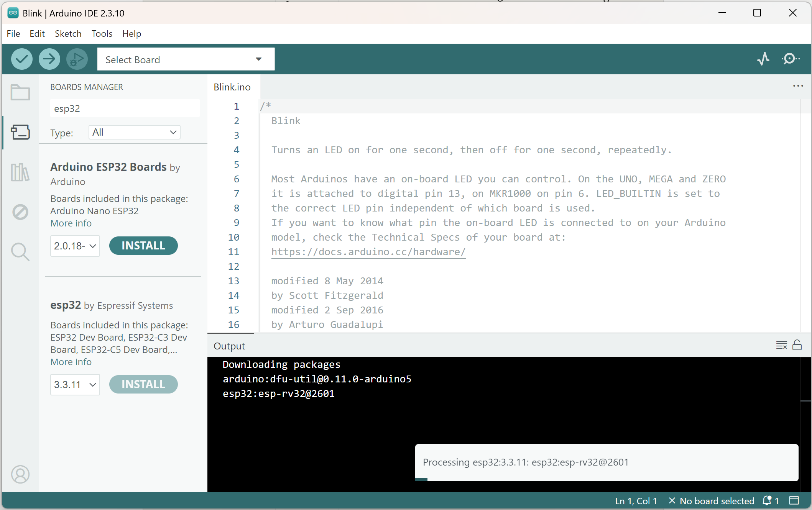
Task: Click the Upload arrow button
Action: click(49, 59)
